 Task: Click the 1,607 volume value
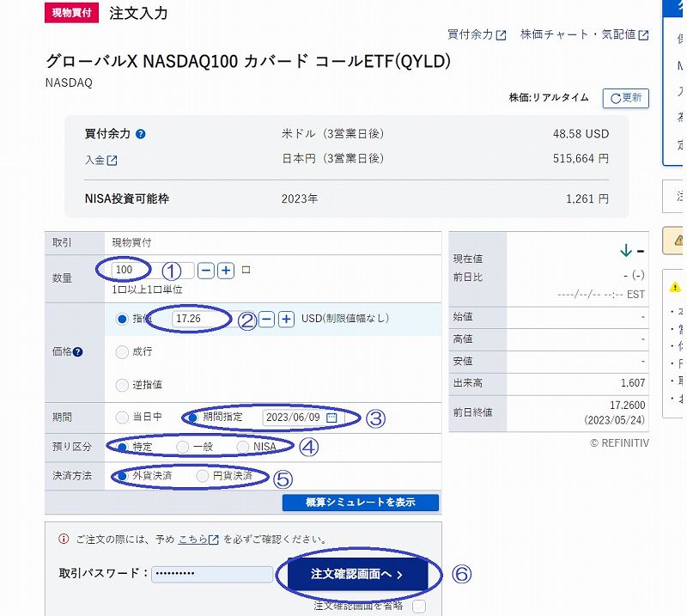[x=633, y=383]
